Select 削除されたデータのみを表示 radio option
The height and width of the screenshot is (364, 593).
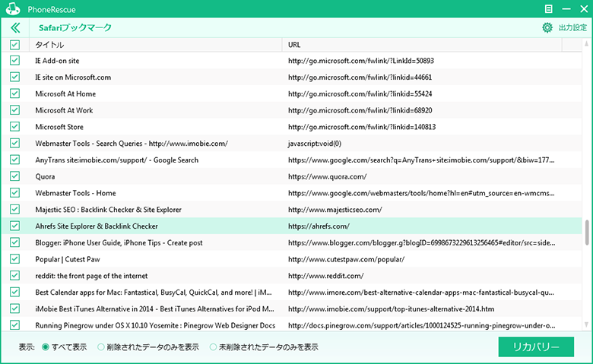tap(100, 347)
